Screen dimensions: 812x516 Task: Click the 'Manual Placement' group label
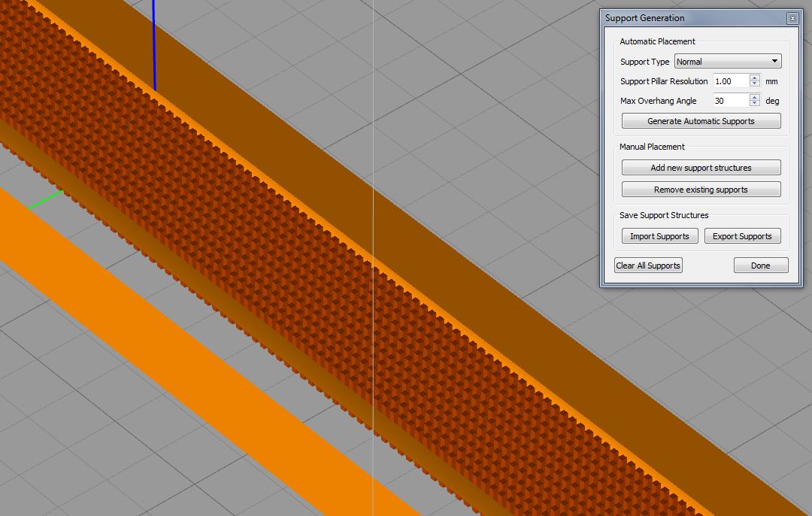[x=652, y=147]
